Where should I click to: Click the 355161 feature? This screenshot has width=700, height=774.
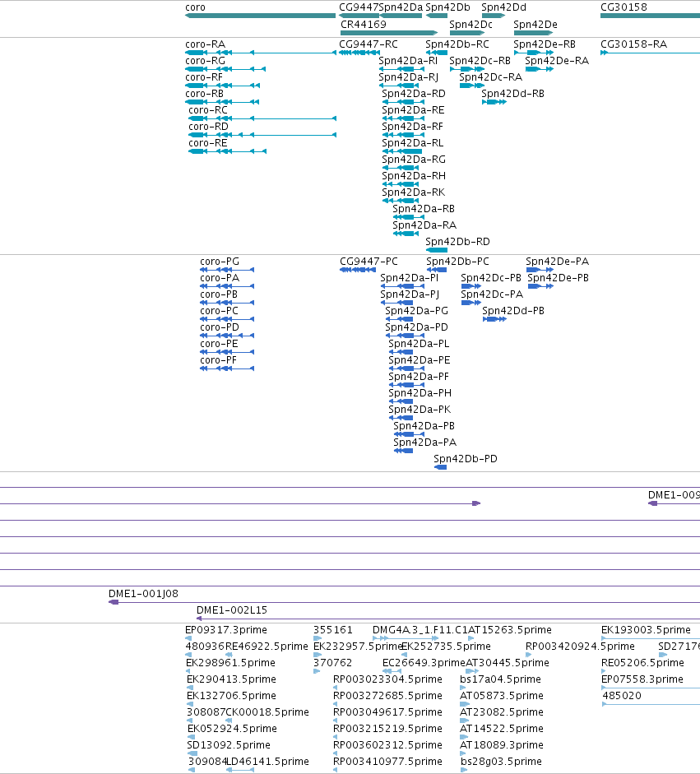click(x=318, y=639)
